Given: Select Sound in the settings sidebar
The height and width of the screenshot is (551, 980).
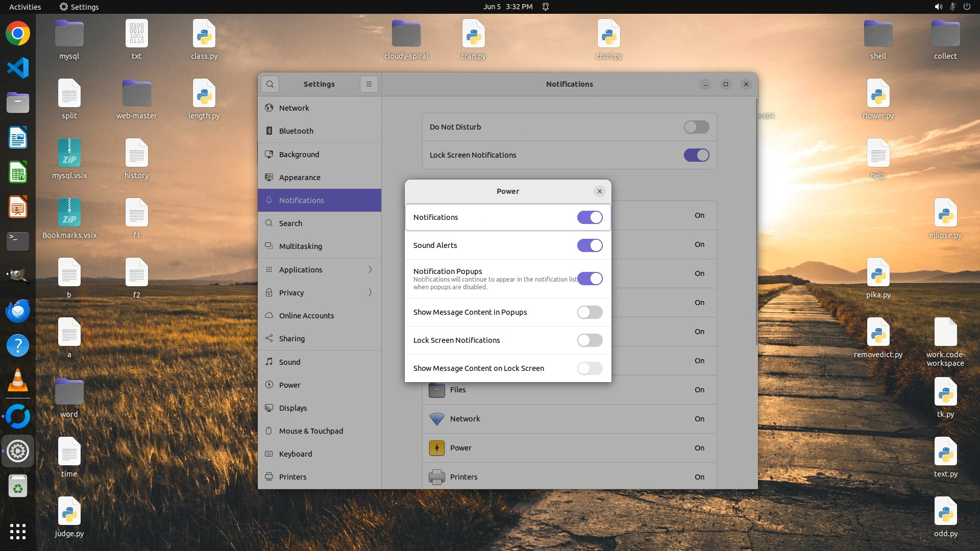Looking at the screenshot, I should 289,362.
